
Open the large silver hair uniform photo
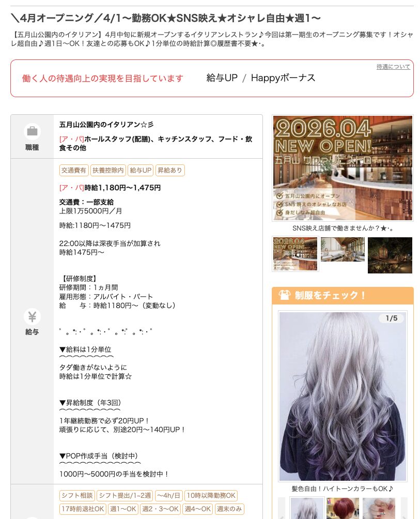[343, 396]
